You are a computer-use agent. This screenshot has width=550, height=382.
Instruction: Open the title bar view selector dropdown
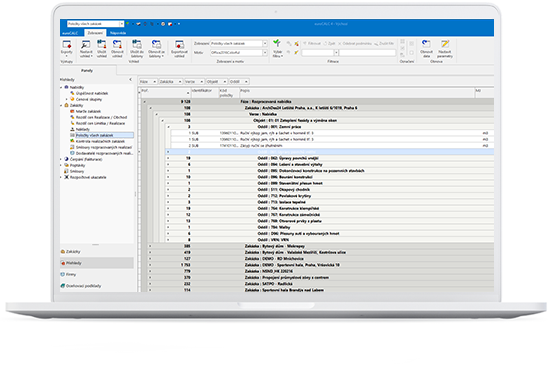121,24
